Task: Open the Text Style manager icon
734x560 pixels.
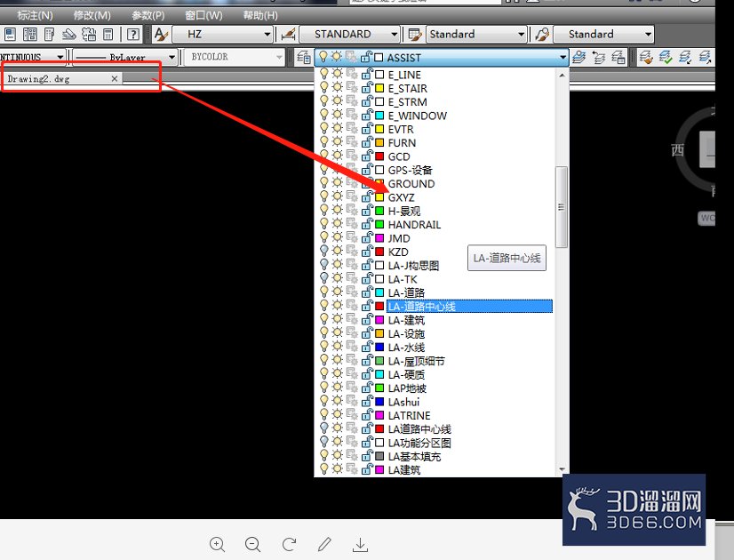Action: (x=161, y=34)
